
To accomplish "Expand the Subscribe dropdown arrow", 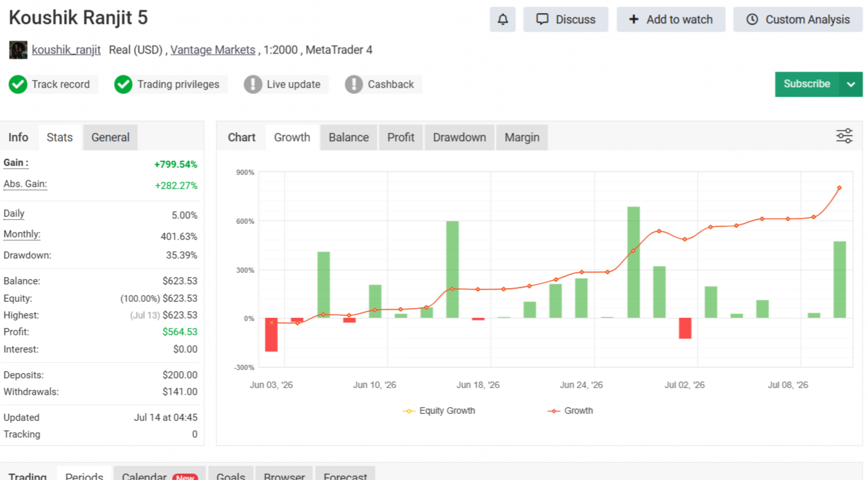I will pyautogui.click(x=851, y=84).
